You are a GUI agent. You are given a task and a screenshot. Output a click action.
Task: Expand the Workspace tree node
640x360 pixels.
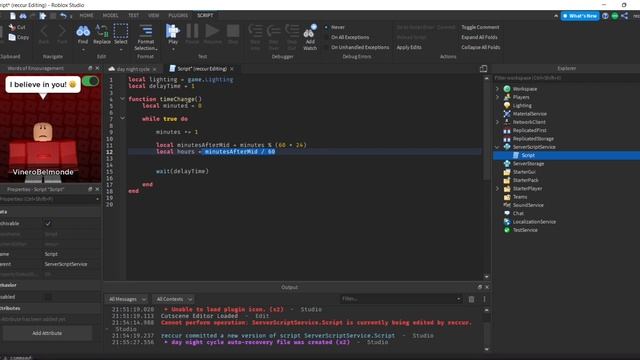click(497, 89)
